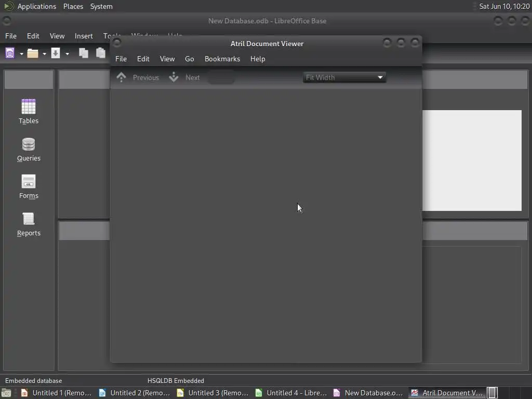Click the Save icon in Base toolbar
Viewport: 532px width, 399px height.
(55, 53)
